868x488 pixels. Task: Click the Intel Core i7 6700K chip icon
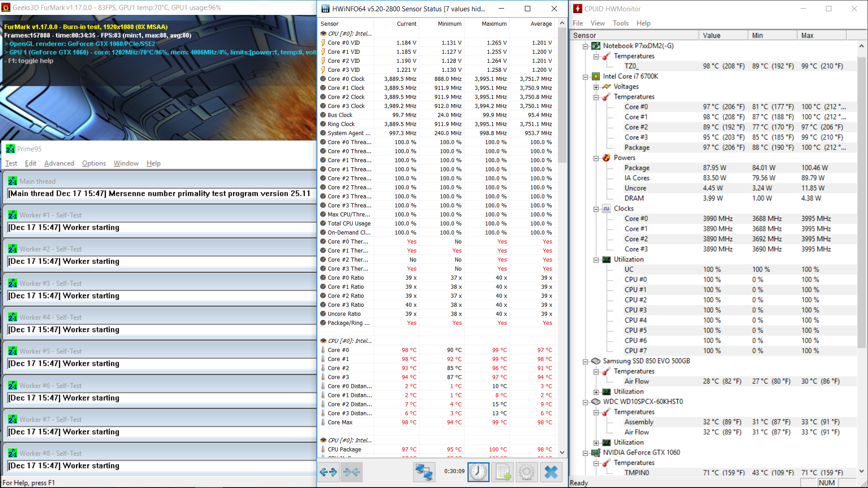point(596,76)
